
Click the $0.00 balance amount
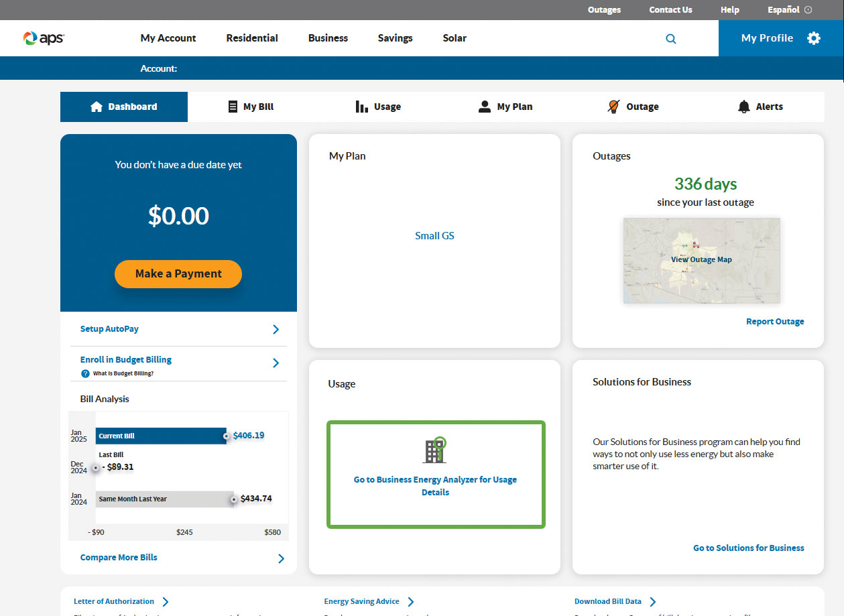(x=178, y=216)
